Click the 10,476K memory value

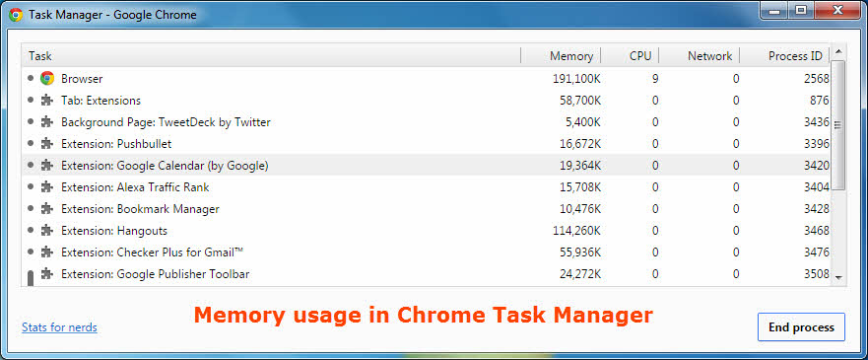pyautogui.click(x=579, y=209)
